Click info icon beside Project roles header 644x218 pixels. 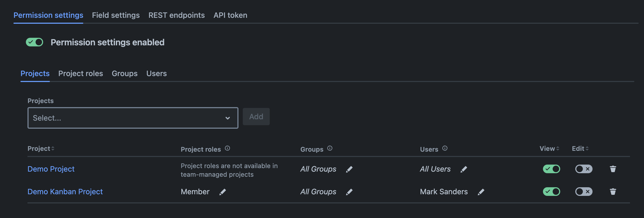[x=227, y=148]
